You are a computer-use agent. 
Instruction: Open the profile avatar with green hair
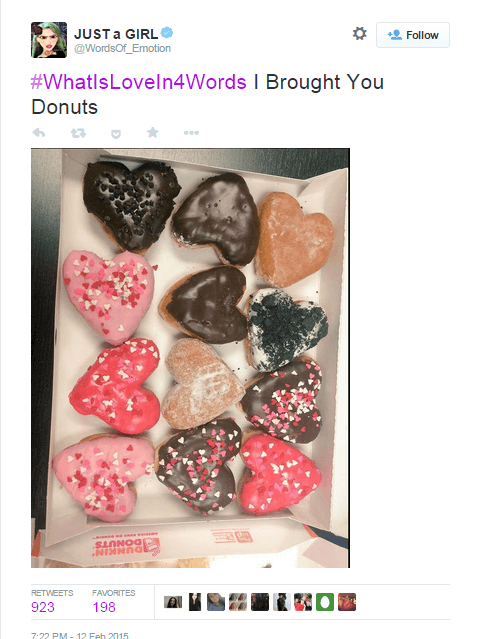[49, 40]
